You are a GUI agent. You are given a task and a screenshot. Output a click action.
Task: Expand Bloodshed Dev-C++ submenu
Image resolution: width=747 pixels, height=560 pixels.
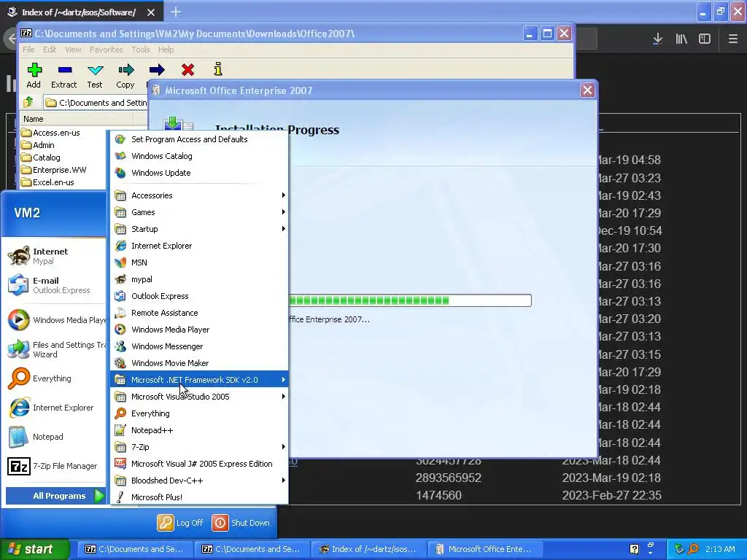coord(199,481)
